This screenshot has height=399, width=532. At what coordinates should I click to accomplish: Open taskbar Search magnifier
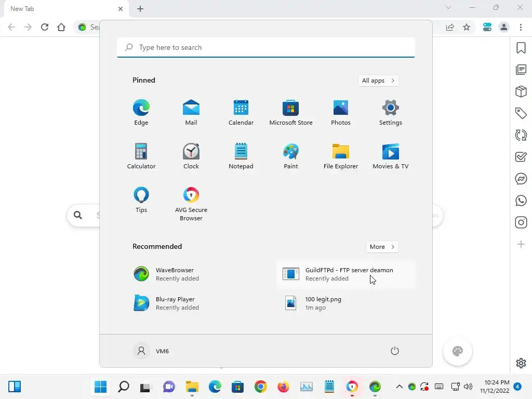(x=124, y=387)
